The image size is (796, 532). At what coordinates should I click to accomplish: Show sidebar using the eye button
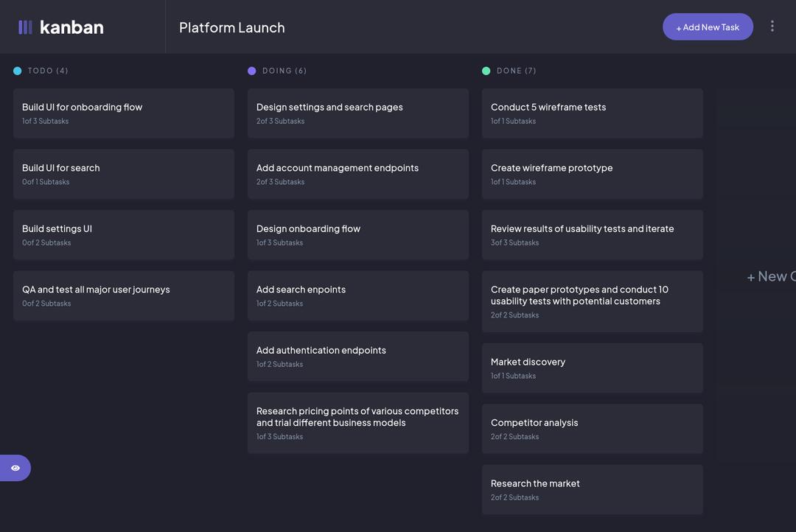click(15, 468)
